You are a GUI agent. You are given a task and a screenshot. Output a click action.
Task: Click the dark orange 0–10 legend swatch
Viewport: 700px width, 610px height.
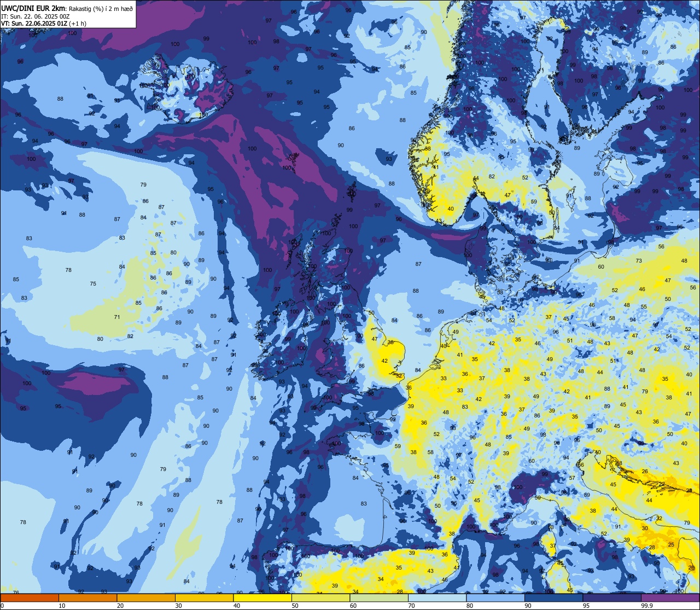point(30,597)
